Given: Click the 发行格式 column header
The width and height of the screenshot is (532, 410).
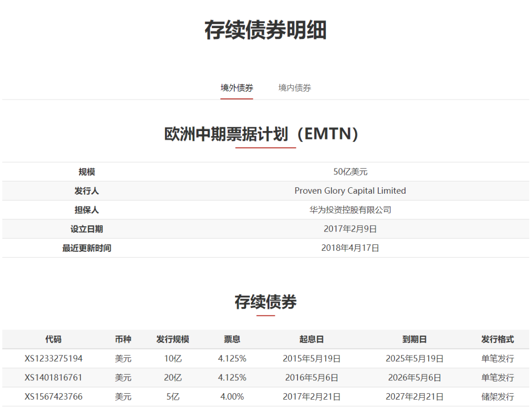Looking at the screenshot, I should tap(498, 340).
